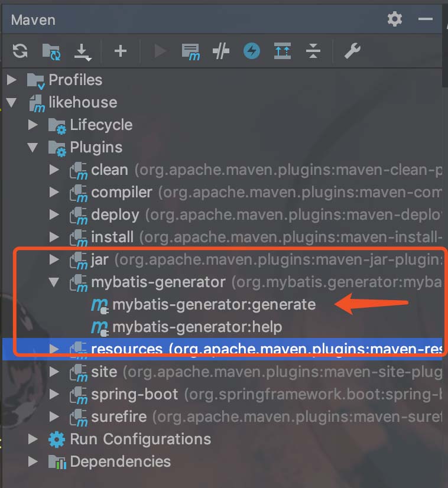
Task: Collapse the likehouse project node
Action: point(11,102)
